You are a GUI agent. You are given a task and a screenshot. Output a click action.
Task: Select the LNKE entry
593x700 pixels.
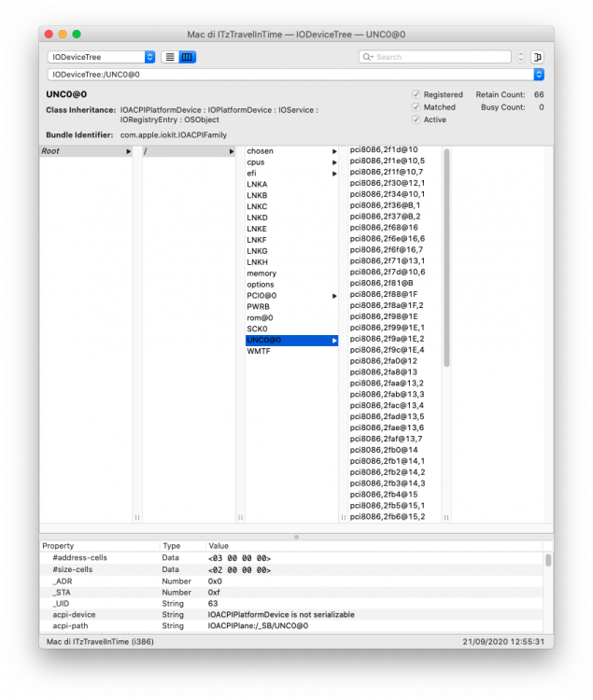click(x=291, y=229)
